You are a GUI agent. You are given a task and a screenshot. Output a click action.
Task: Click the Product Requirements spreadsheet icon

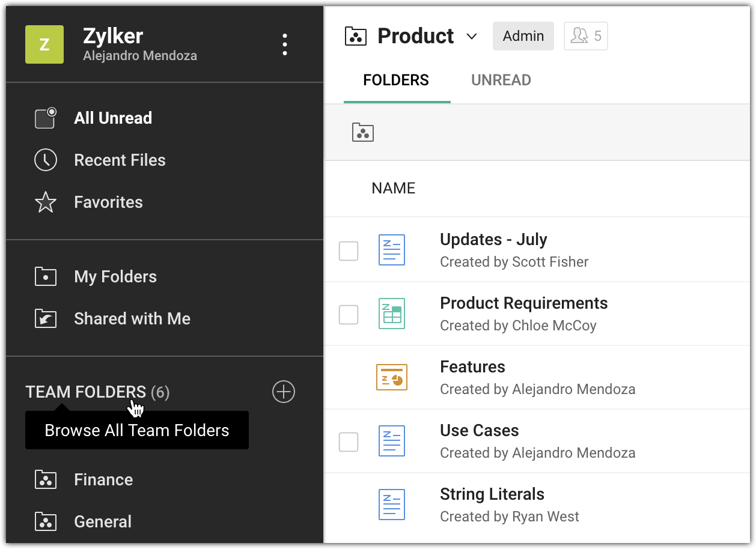pos(391,314)
